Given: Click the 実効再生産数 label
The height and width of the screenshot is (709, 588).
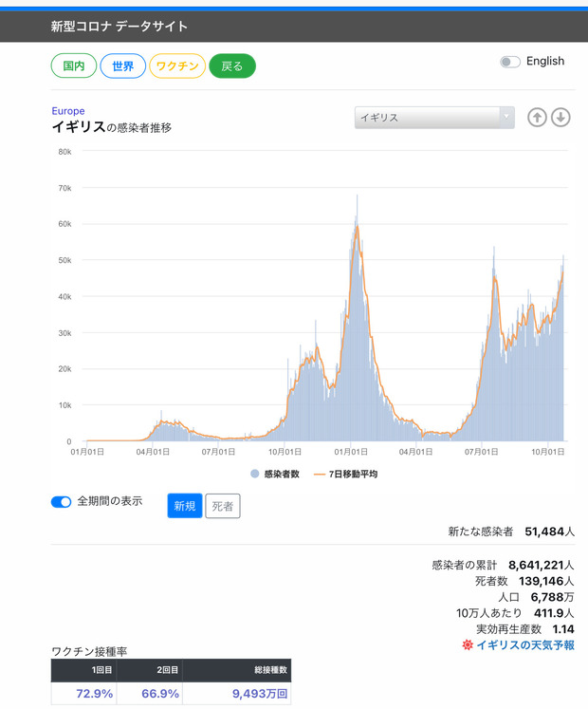Looking at the screenshot, I should tap(508, 629).
